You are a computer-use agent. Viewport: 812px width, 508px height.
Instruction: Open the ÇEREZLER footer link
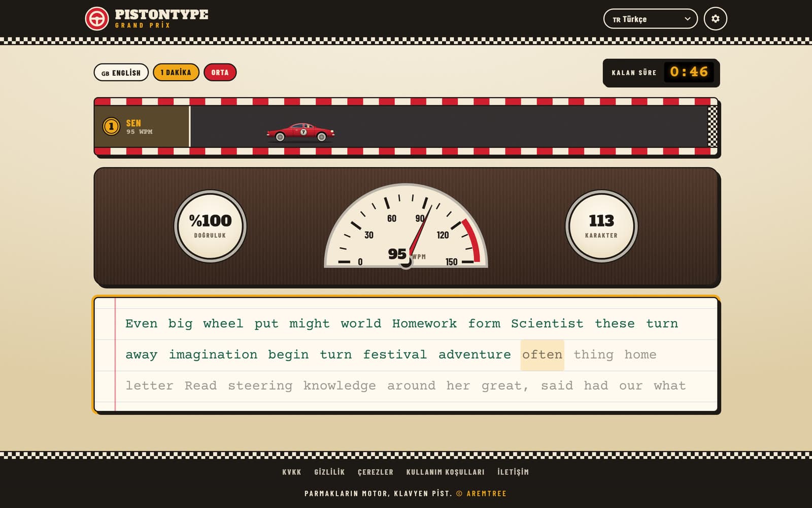click(376, 472)
